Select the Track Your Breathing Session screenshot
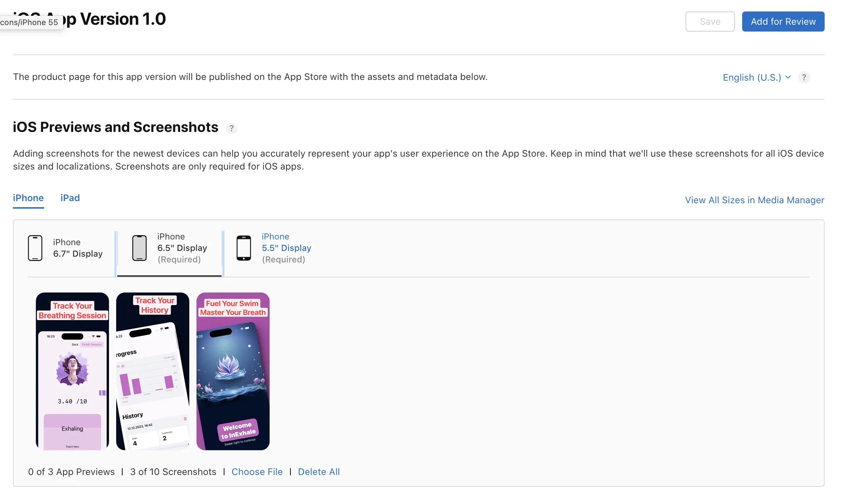This screenshot has height=504, width=844. 72,371
